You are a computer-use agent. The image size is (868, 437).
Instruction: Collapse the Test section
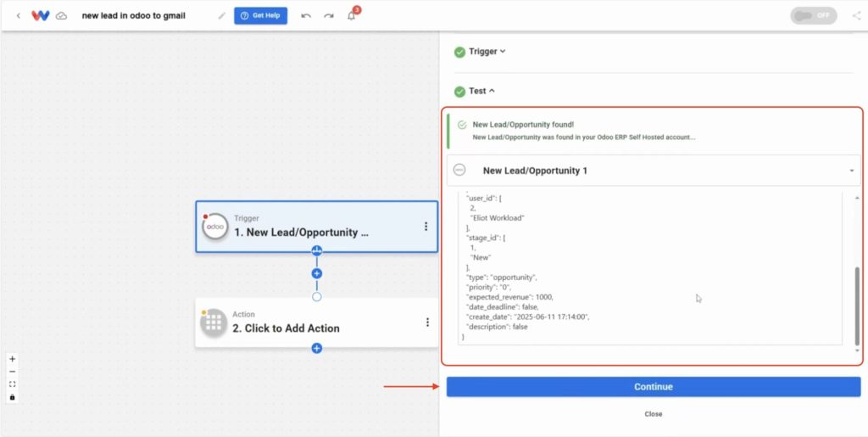click(481, 91)
